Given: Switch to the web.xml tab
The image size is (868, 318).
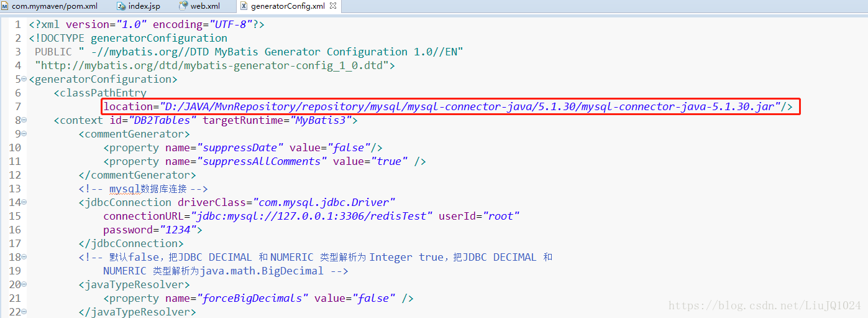Looking at the screenshot, I should (205, 6).
